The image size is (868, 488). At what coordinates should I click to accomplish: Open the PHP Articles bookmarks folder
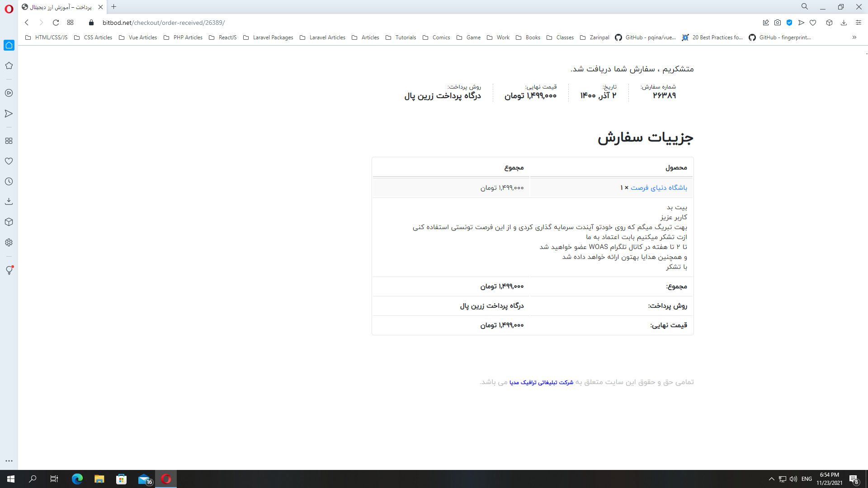[x=183, y=38]
